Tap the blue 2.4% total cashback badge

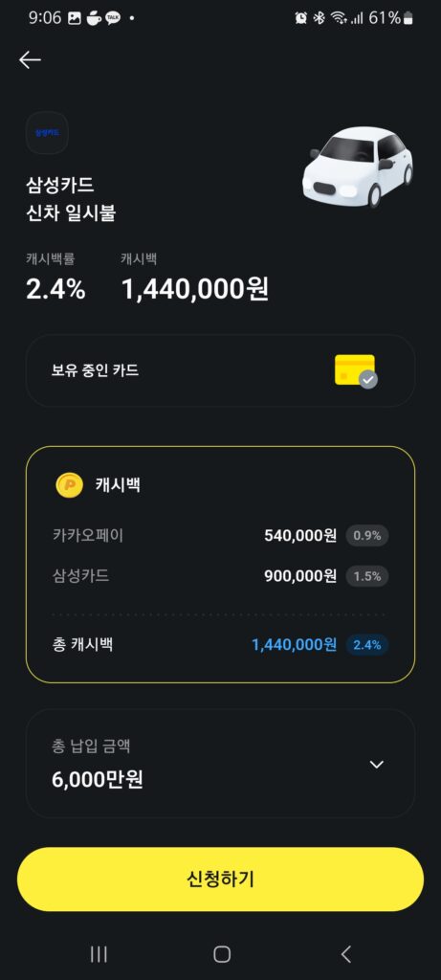pos(367,645)
